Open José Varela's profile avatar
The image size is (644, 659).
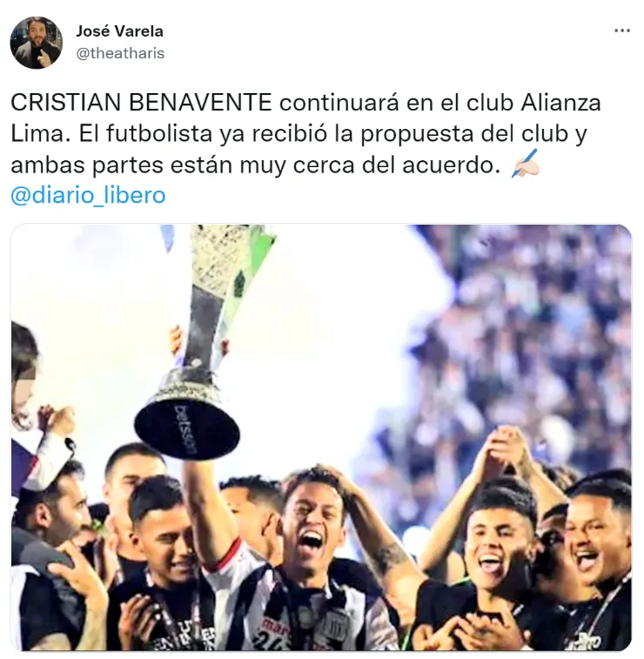pos(37,43)
